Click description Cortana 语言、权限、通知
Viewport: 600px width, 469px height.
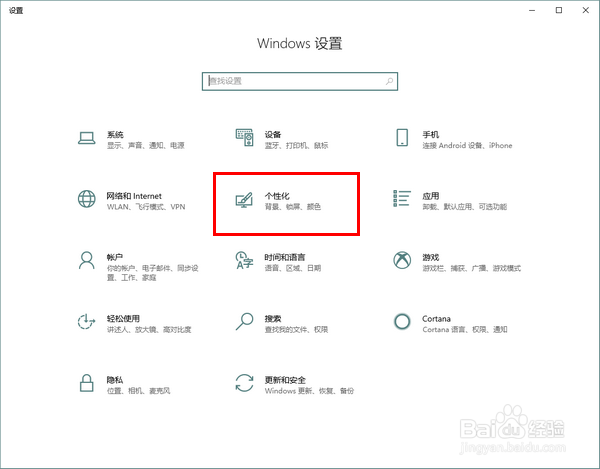coord(465,329)
